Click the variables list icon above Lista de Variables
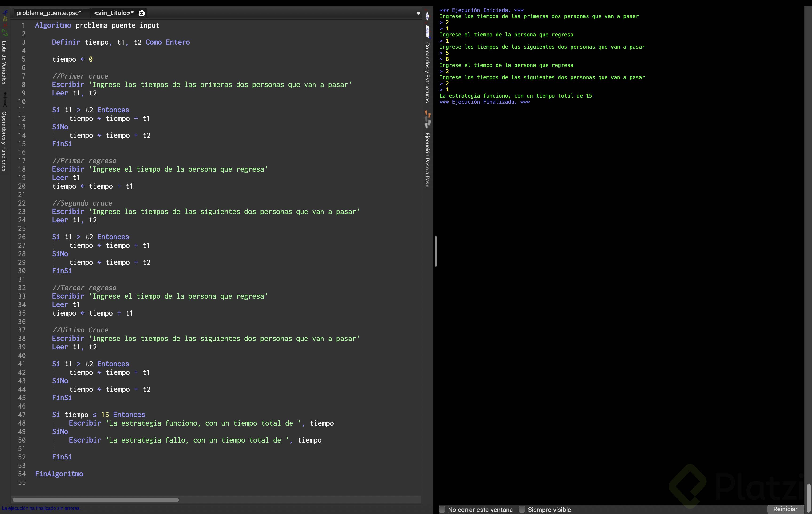The width and height of the screenshot is (812, 514). point(5,23)
